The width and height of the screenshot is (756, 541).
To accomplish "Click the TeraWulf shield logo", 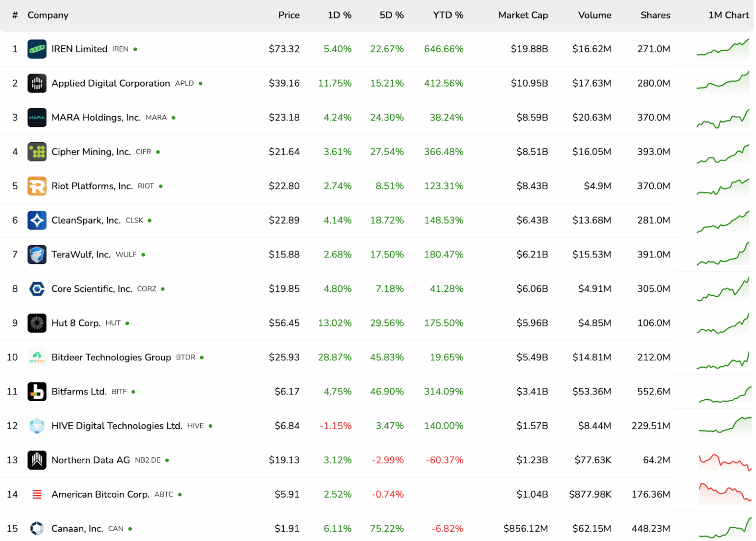I will pos(37,255).
